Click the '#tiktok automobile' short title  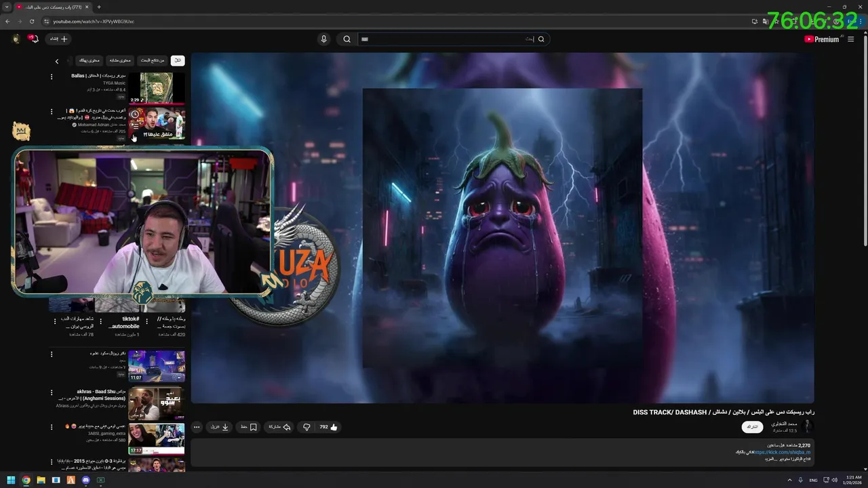[x=123, y=323]
